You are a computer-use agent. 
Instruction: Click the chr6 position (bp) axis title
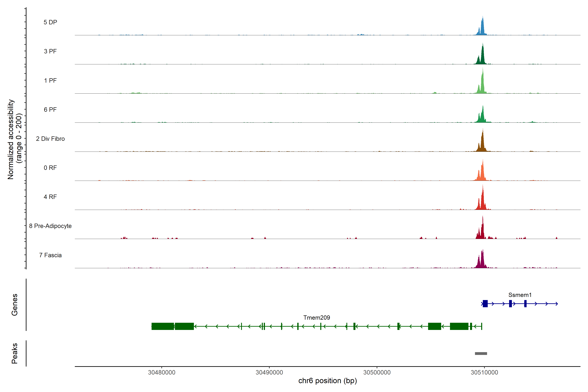327,381
